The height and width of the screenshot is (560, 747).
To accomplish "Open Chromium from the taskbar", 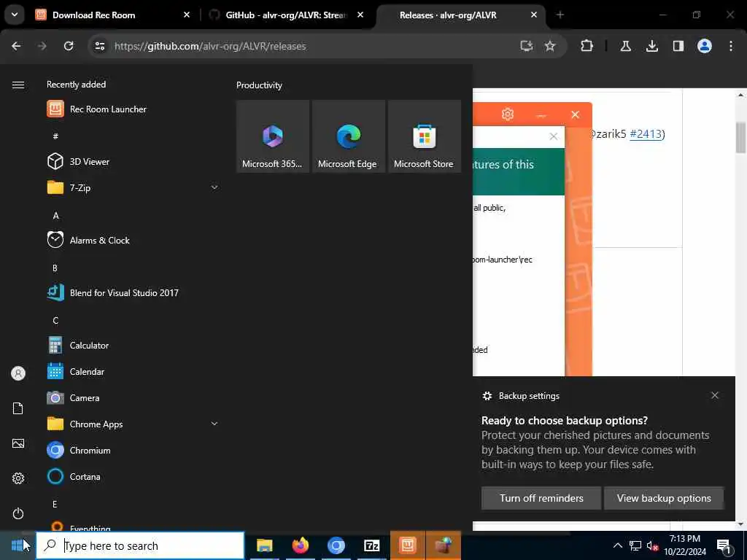I will click(336, 545).
